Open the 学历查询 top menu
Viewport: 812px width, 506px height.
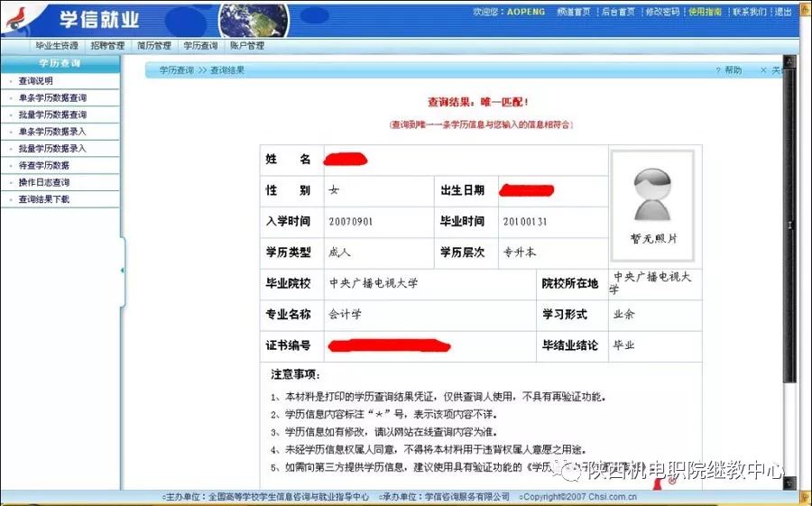coord(201,46)
